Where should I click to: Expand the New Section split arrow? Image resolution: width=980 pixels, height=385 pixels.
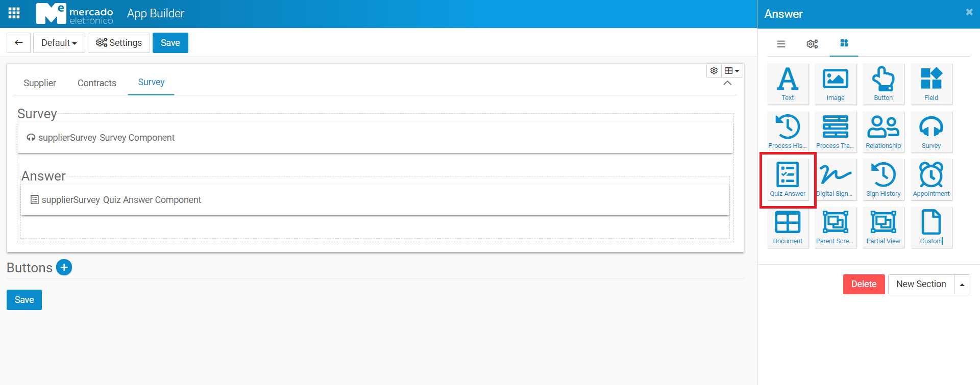[x=962, y=285]
